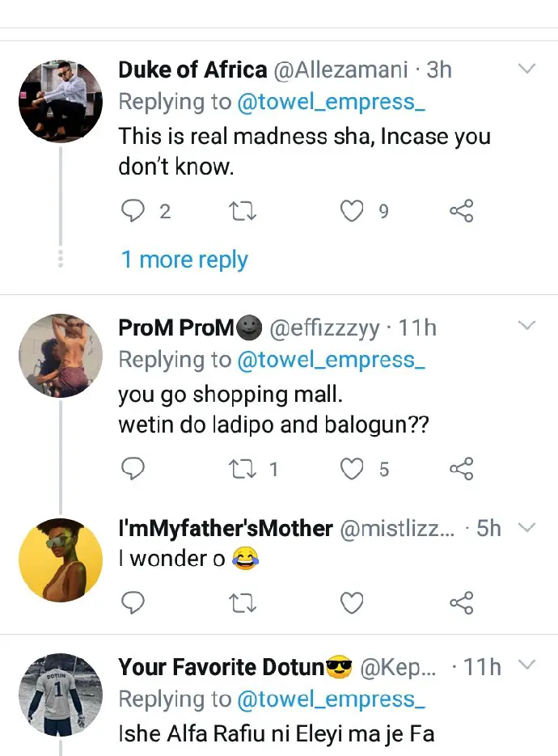Screen dimensions: 558x756
Task: Share the 'I wonder o' tweet
Action: (x=462, y=602)
